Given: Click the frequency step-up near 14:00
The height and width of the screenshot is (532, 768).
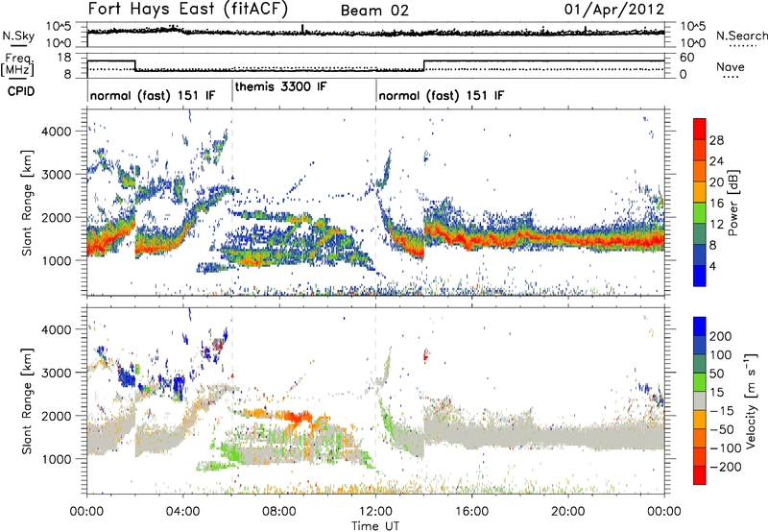Looking at the screenshot, I should (x=424, y=65).
